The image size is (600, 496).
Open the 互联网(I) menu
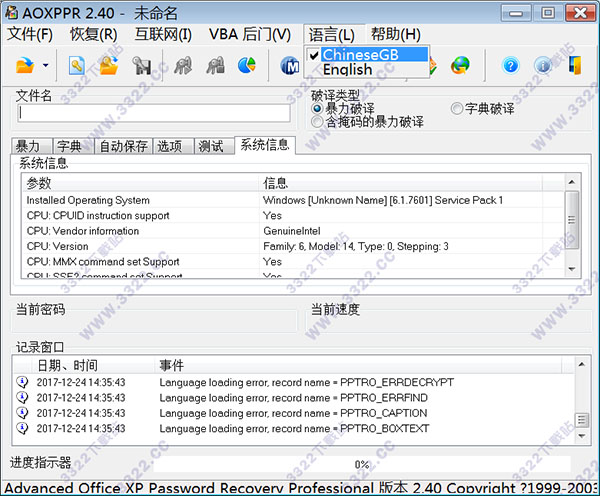[x=163, y=34]
